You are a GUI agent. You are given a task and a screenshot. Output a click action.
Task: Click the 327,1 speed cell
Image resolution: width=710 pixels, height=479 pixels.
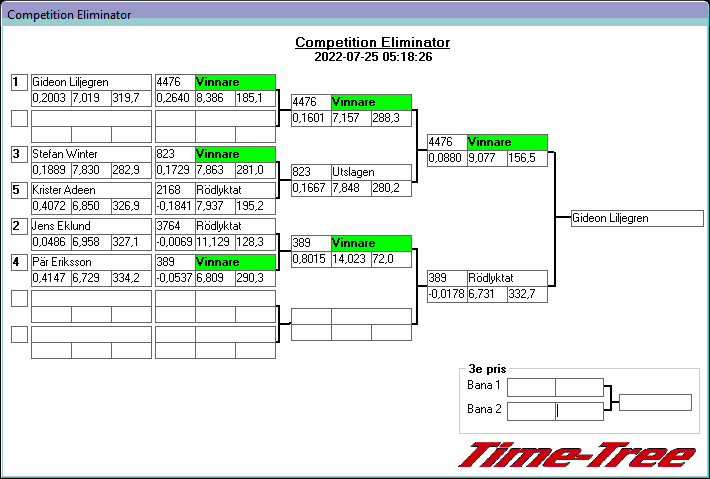pyautogui.click(x=132, y=242)
